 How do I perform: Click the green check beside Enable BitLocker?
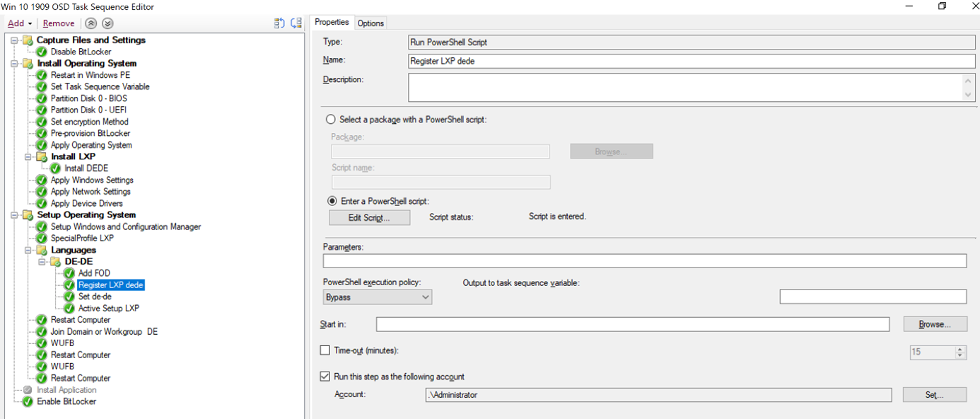point(29,401)
